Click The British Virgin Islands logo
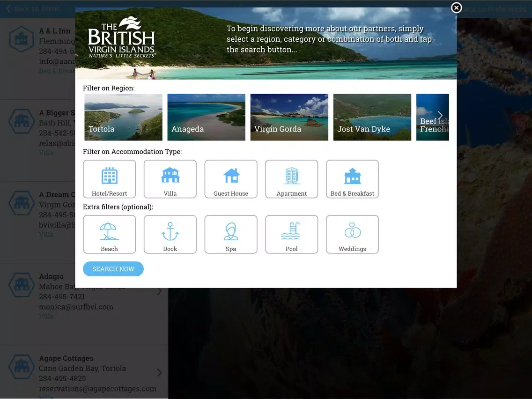 click(121, 37)
